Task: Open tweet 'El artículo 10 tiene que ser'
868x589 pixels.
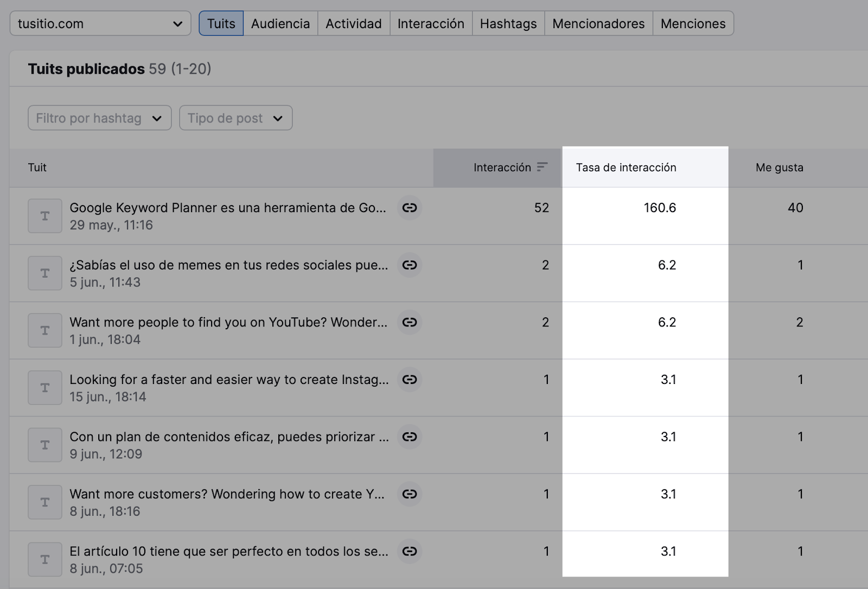Action: pos(229,551)
